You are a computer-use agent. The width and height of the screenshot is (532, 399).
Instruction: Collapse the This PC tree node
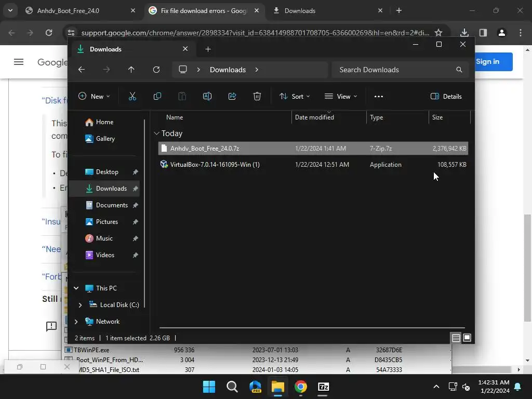pos(76,288)
